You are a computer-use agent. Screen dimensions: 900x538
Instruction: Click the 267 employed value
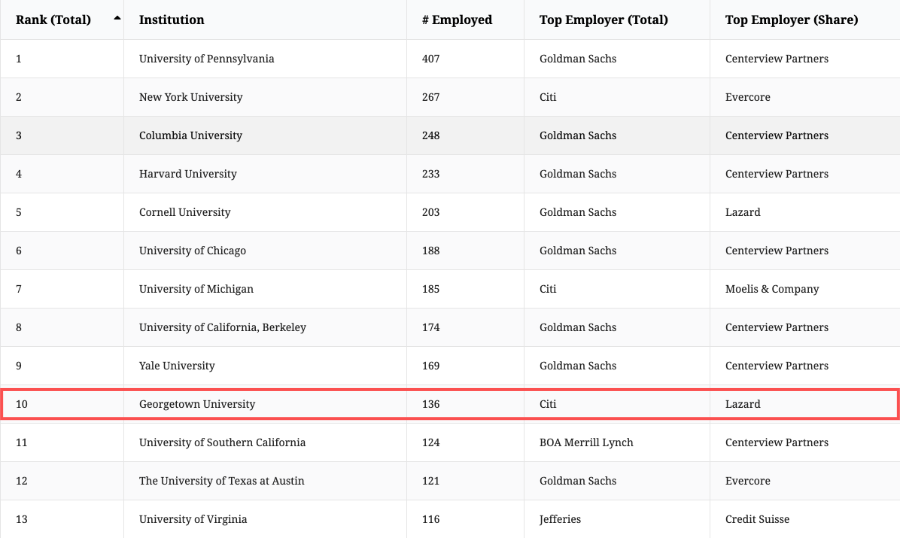click(430, 97)
